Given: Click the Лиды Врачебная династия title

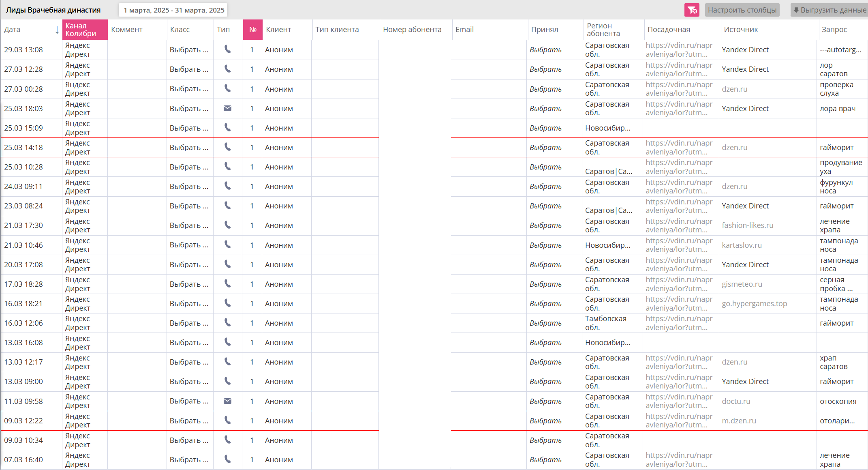Looking at the screenshot, I should (53, 10).
